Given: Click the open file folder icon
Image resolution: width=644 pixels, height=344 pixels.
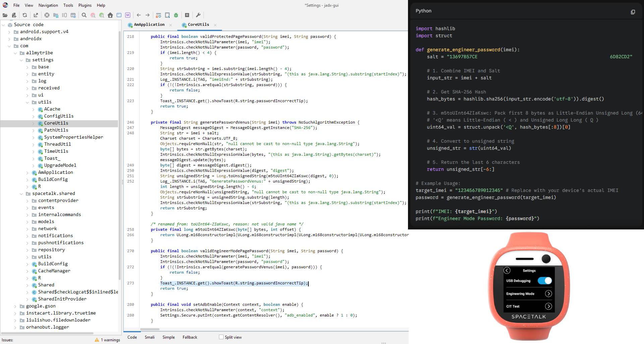Looking at the screenshot, I should [x=5, y=15].
